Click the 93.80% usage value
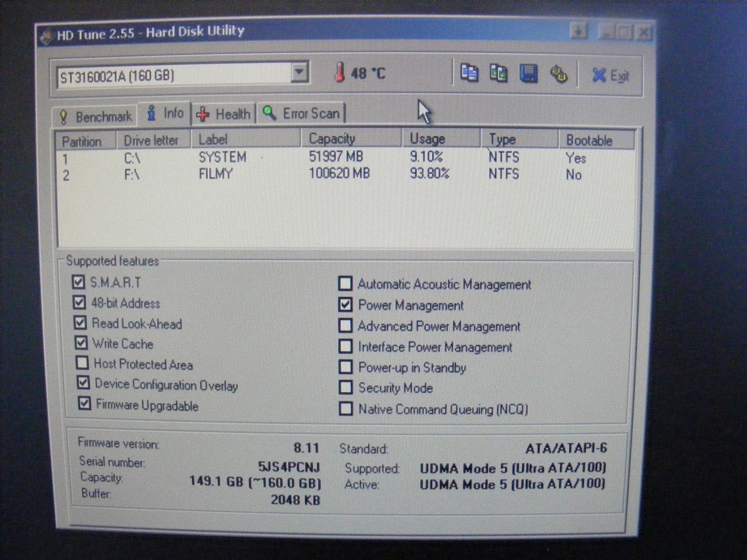The height and width of the screenshot is (560, 747). 430,174
